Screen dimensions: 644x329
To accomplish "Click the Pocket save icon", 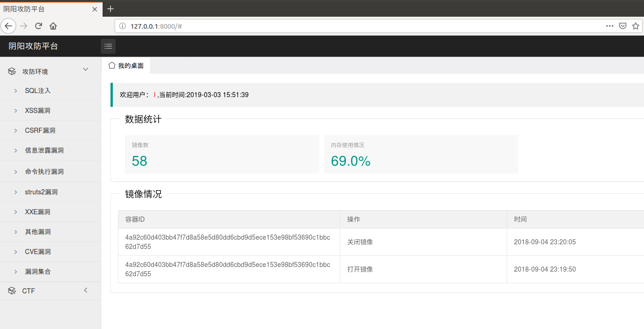I will (623, 26).
